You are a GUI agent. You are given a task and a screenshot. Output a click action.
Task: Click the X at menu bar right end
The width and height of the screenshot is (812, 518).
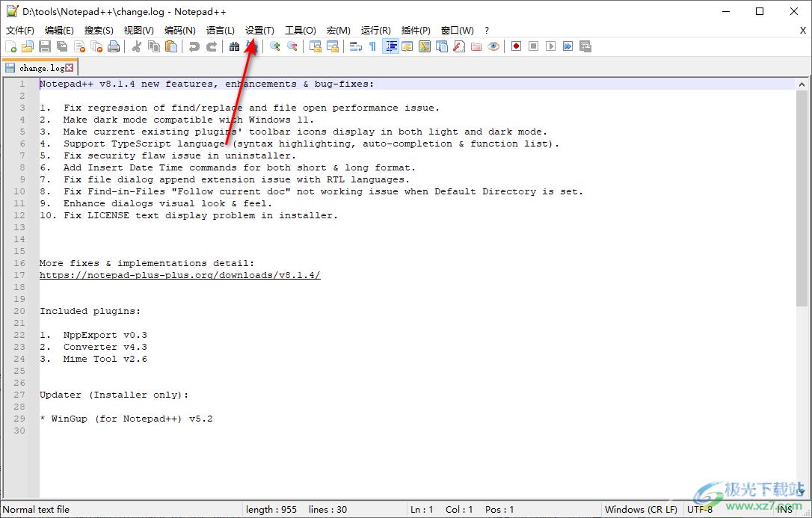tap(803, 31)
